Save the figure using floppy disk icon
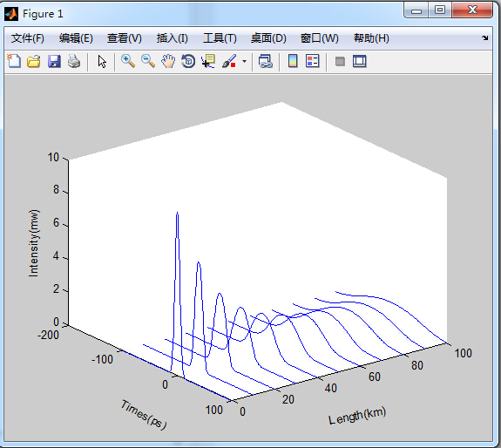 (x=54, y=61)
